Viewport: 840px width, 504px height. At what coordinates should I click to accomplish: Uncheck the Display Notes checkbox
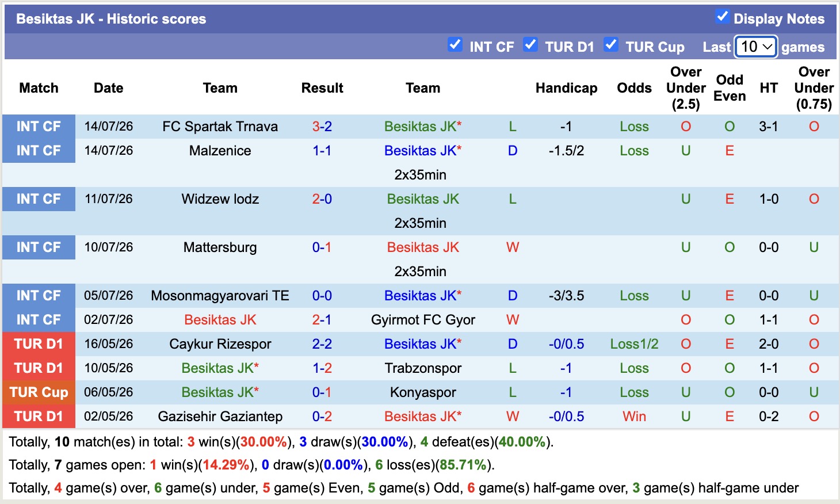pyautogui.click(x=722, y=17)
